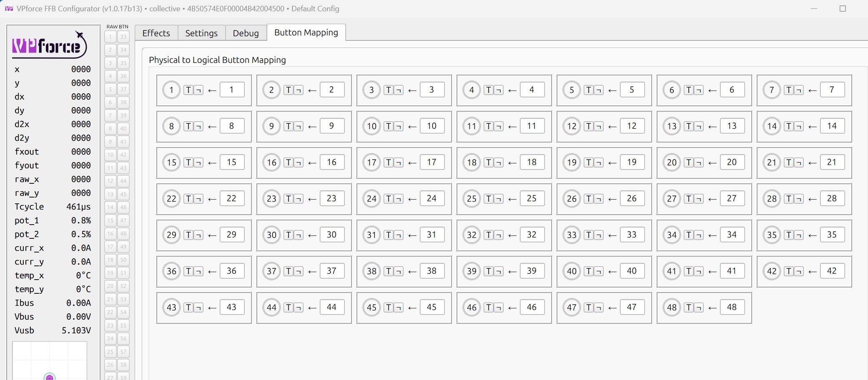868x380 pixels.
Task: Click the invert ¬ icon for button 22
Action: [x=199, y=199]
